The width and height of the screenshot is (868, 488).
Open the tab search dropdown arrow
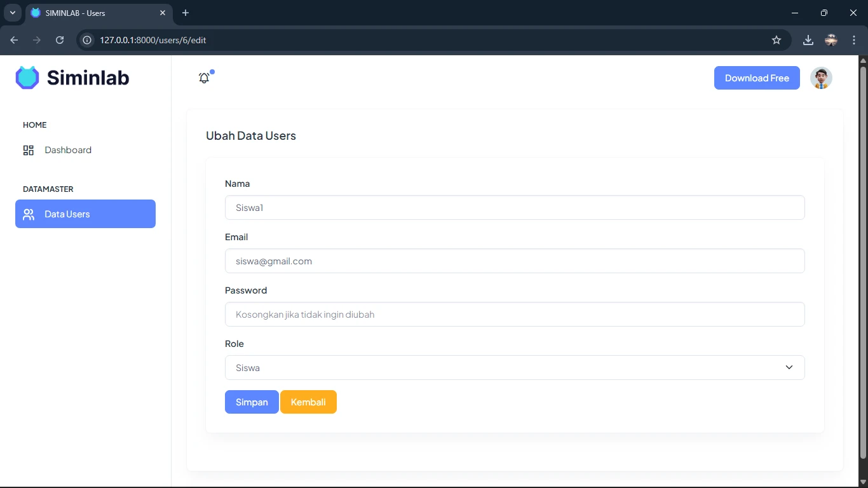coord(12,13)
